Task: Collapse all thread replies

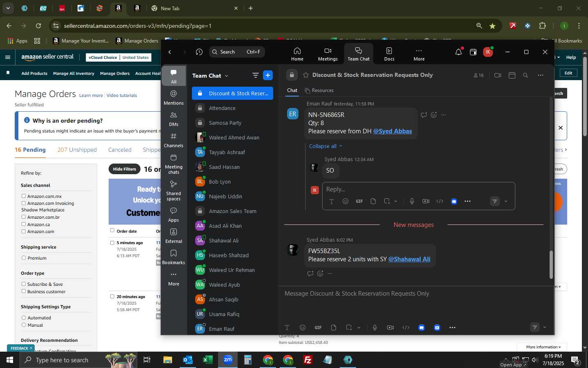Action: 325,146
